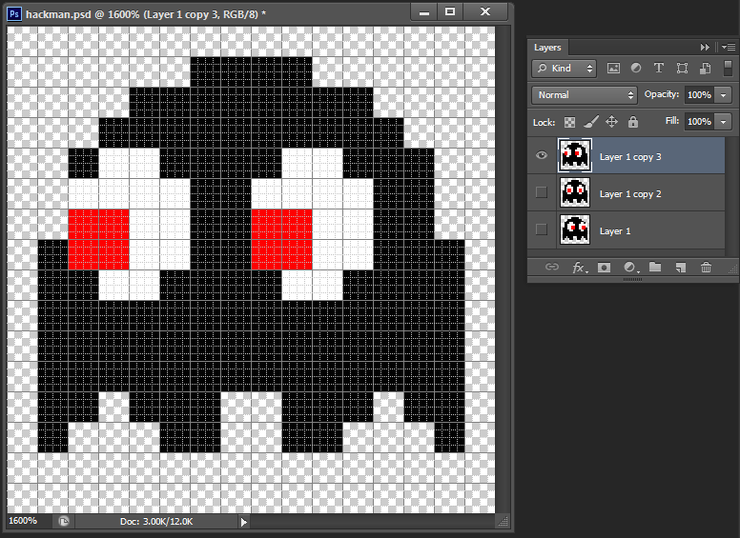Click the lock position move icon
Viewport: 740px width, 538px height.
(612, 122)
